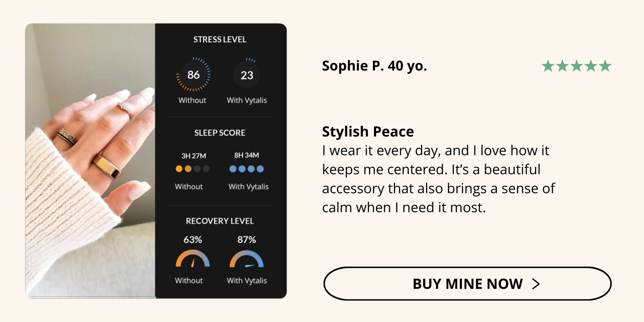Click the RECOVERY LEVEL heading
Viewport: 644px width, 322px height.
[220, 221]
